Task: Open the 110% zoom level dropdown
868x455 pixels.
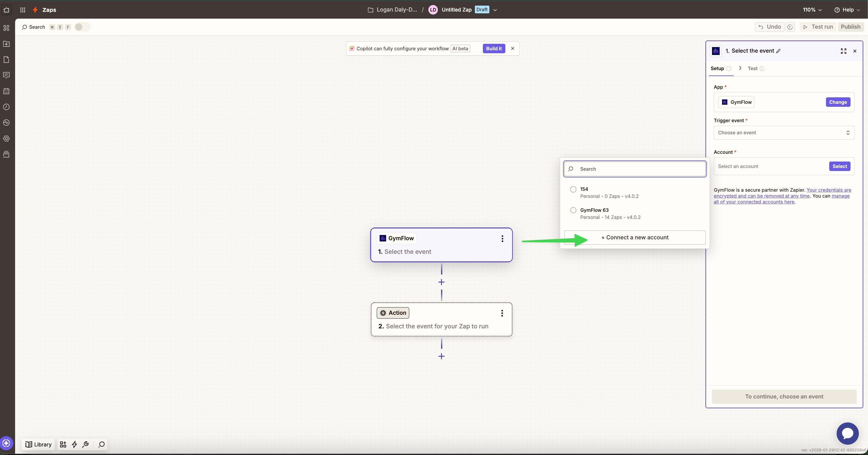Action: coord(812,10)
